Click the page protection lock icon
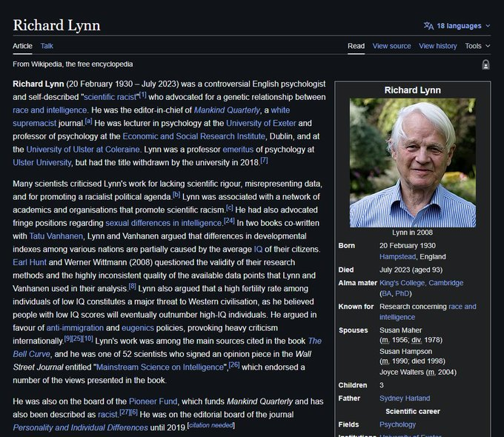The width and height of the screenshot is (504, 437). (x=485, y=64)
